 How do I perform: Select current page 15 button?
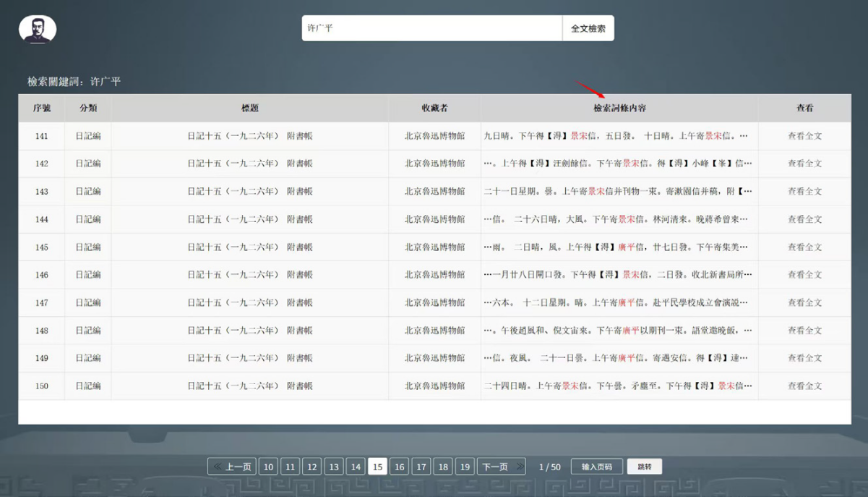(x=377, y=467)
